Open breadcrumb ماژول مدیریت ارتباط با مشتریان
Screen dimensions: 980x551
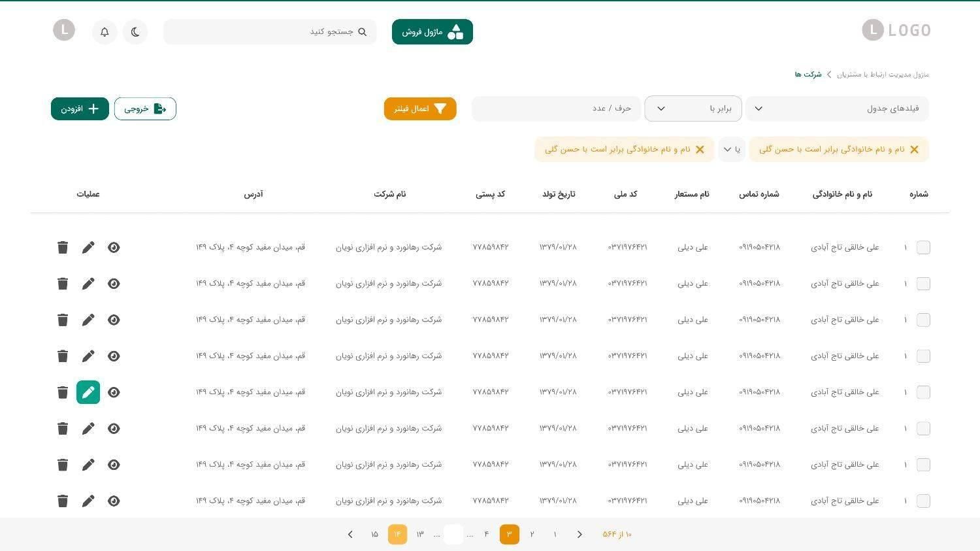click(883, 75)
